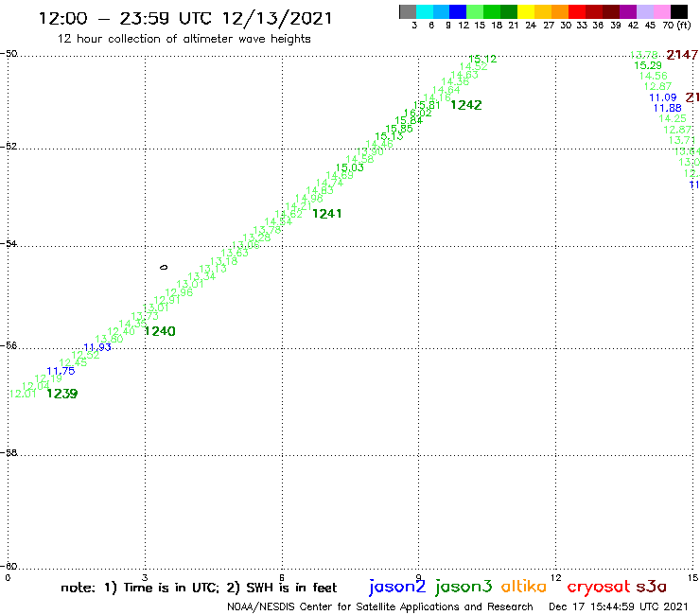Click the latitude axis label -60
Viewport: 700px width, 615px height.
9,567
